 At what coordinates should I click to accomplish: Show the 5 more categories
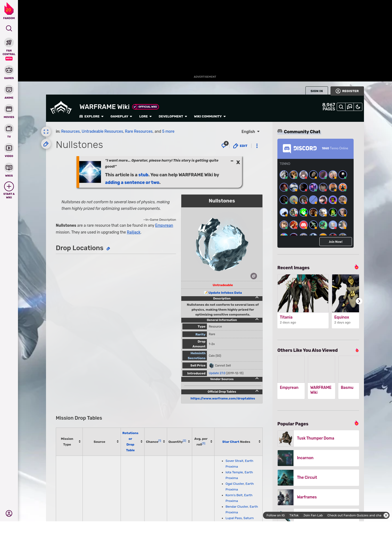click(x=168, y=131)
